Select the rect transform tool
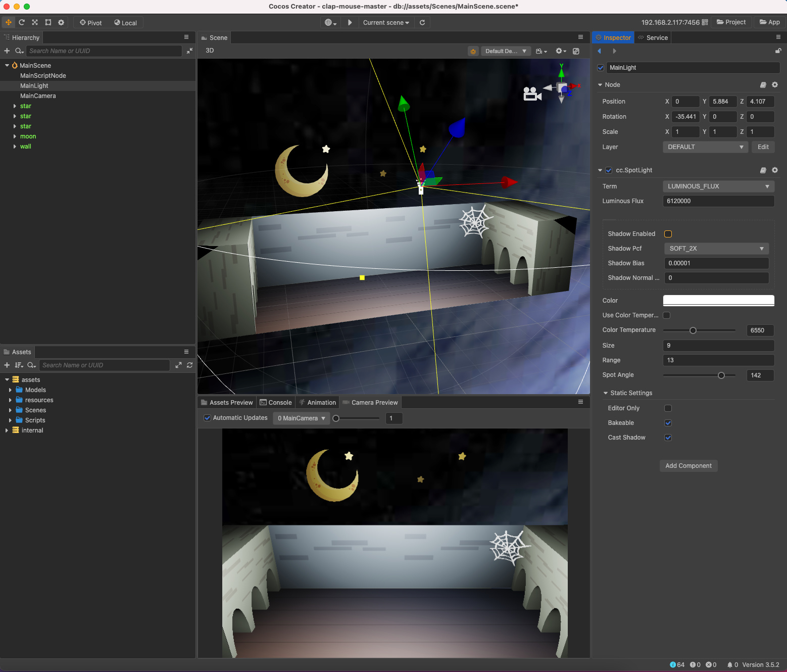The height and width of the screenshot is (672, 787). coord(48,22)
